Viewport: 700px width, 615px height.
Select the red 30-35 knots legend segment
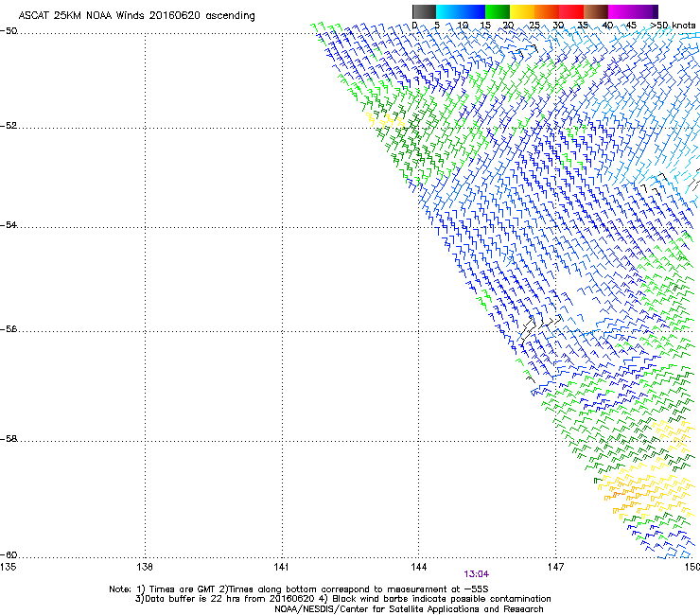click(x=571, y=11)
